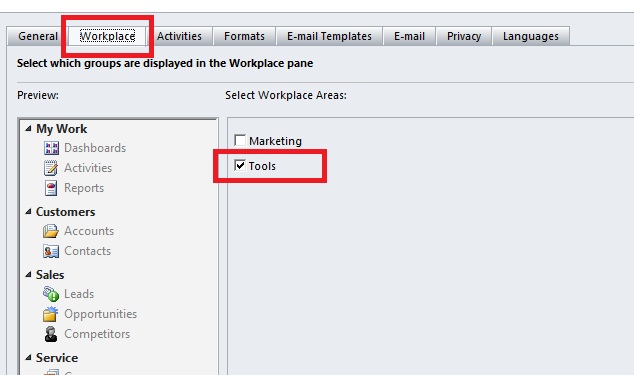Screen dimensions: 634x375
Task: Select Opportunities text in preview tree
Action: (100, 314)
